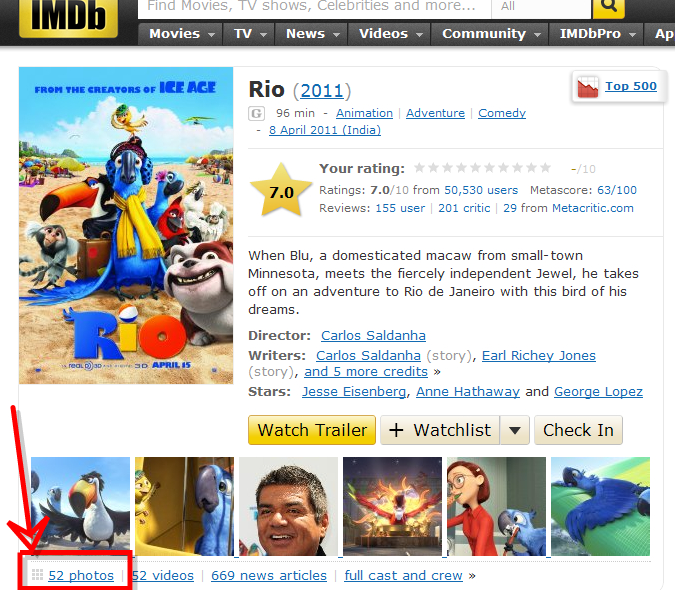Click the Top 500 chart icon
Screen dimensions: 675x590
[588, 87]
